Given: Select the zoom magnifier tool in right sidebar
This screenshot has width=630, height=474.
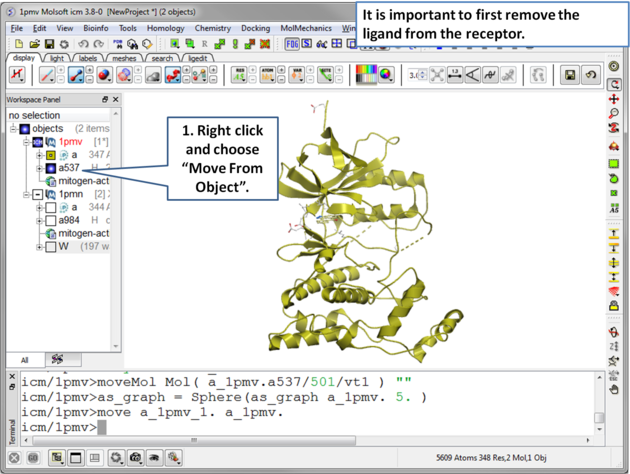Looking at the screenshot, I should pyautogui.click(x=614, y=115).
